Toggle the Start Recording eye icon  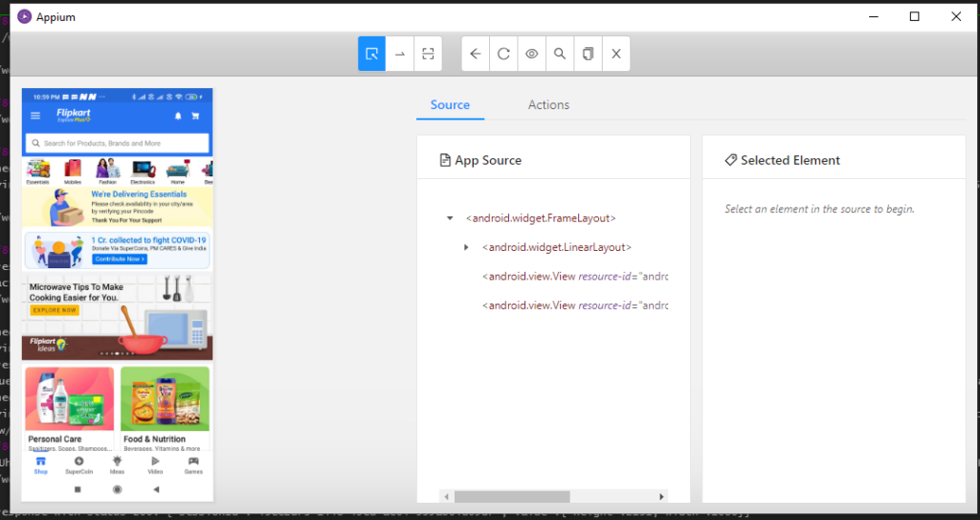pyautogui.click(x=531, y=54)
